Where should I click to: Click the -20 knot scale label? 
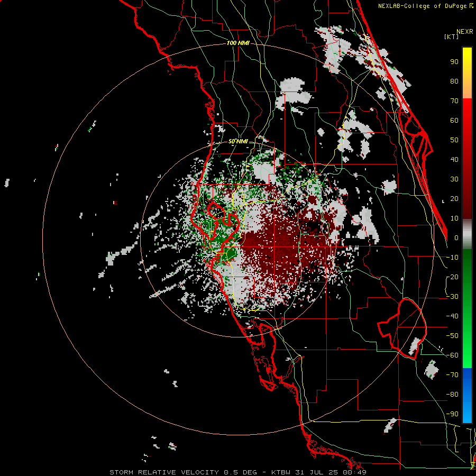click(452, 277)
